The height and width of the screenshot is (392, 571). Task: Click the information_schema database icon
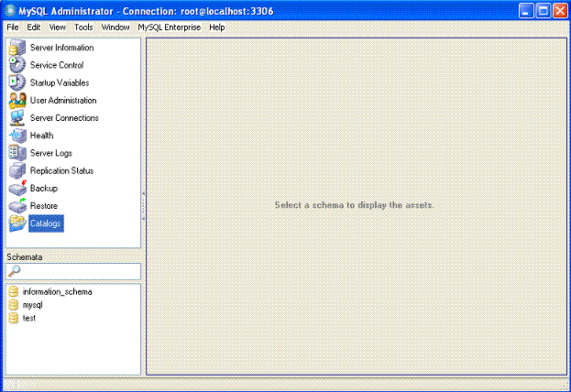(14, 291)
